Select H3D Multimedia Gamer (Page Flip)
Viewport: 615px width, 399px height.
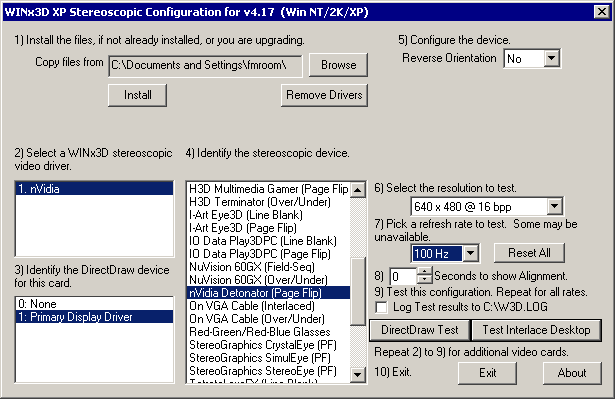(x=268, y=189)
